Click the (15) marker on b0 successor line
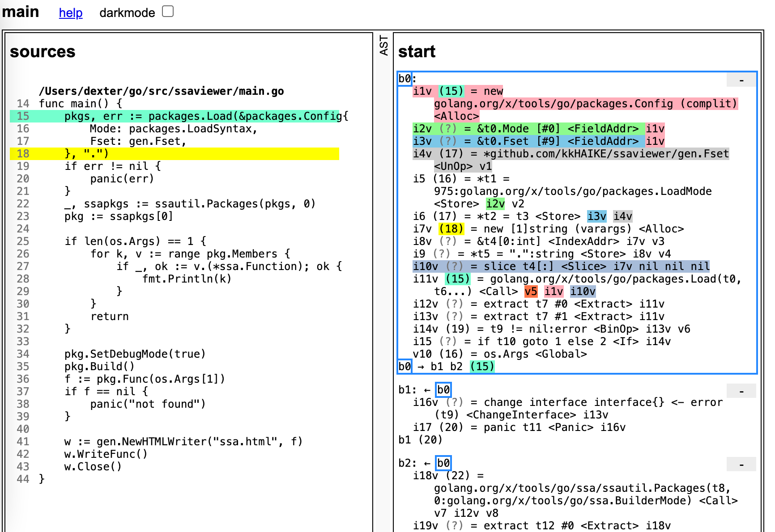Viewport: 775px width, 532px height. [482, 367]
